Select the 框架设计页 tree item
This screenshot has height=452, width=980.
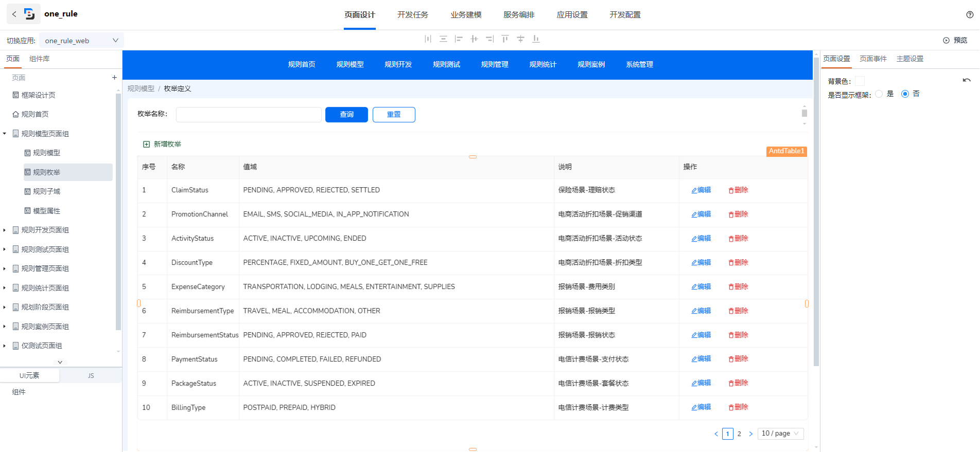pos(39,95)
